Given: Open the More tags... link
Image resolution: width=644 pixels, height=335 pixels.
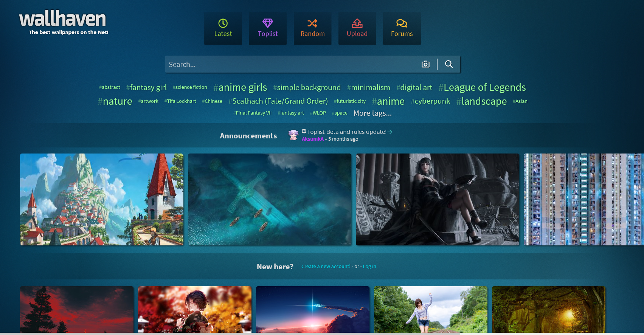Looking at the screenshot, I should pos(372,113).
